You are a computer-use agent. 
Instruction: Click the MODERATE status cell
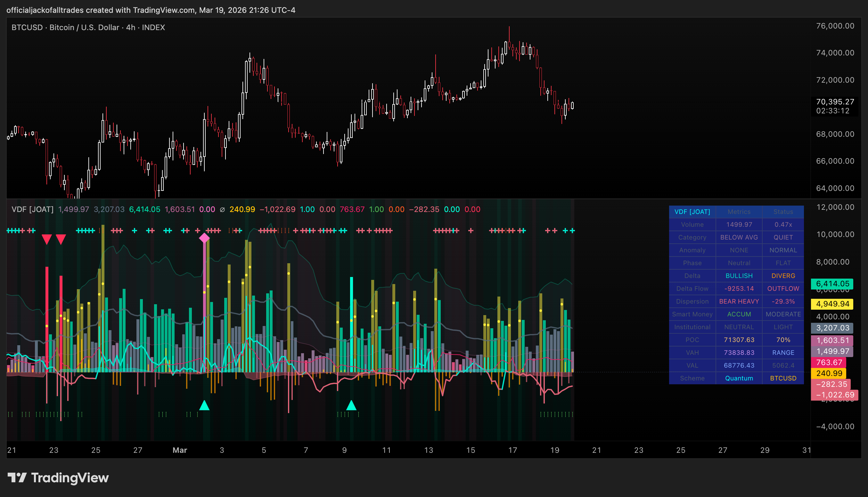pyautogui.click(x=783, y=314)
